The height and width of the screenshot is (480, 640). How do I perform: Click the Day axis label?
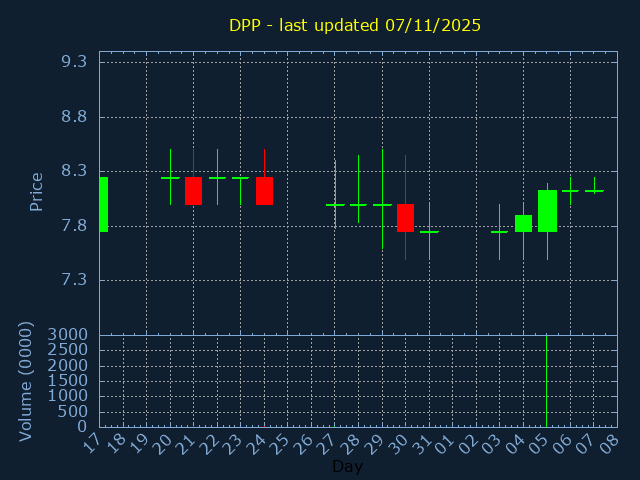click(347, 467)
